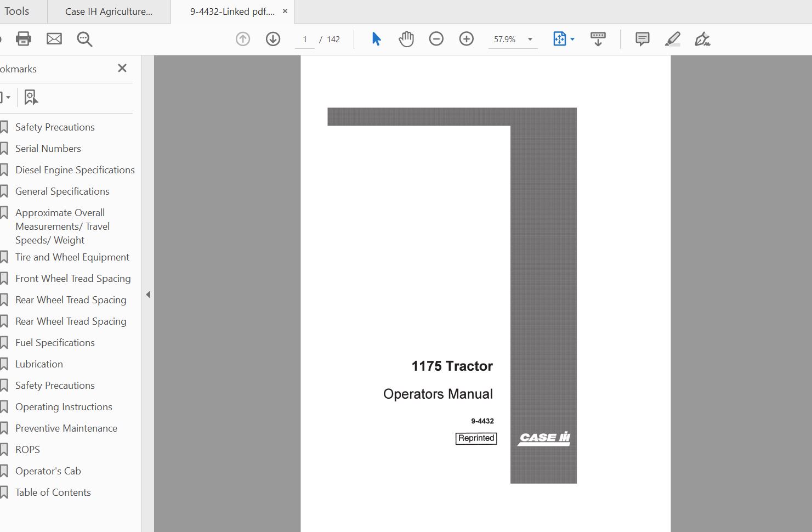Go to next page with down arrow
Image resolution: width=812 pixels, height=532 pixels.
pos(272,39)
